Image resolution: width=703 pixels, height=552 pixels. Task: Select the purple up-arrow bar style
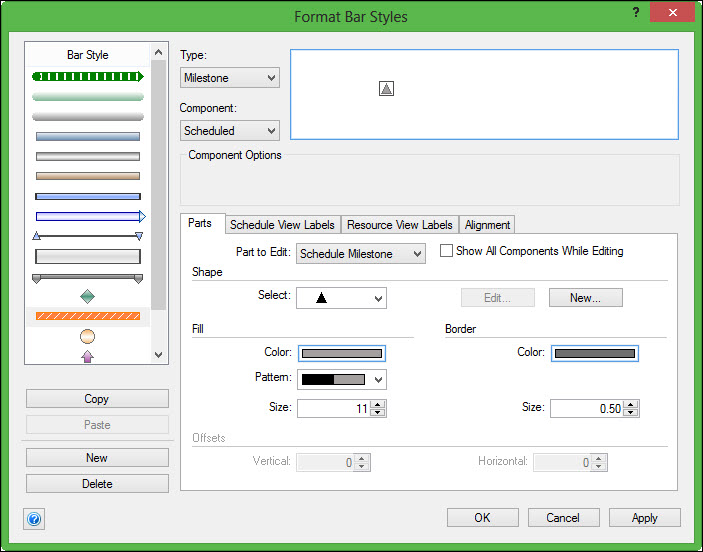[88, 356]
